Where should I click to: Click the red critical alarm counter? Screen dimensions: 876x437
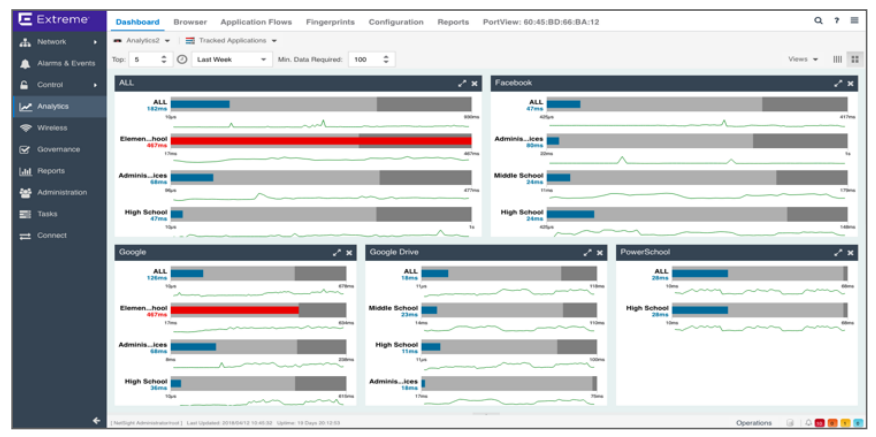[x=820, y=423]
